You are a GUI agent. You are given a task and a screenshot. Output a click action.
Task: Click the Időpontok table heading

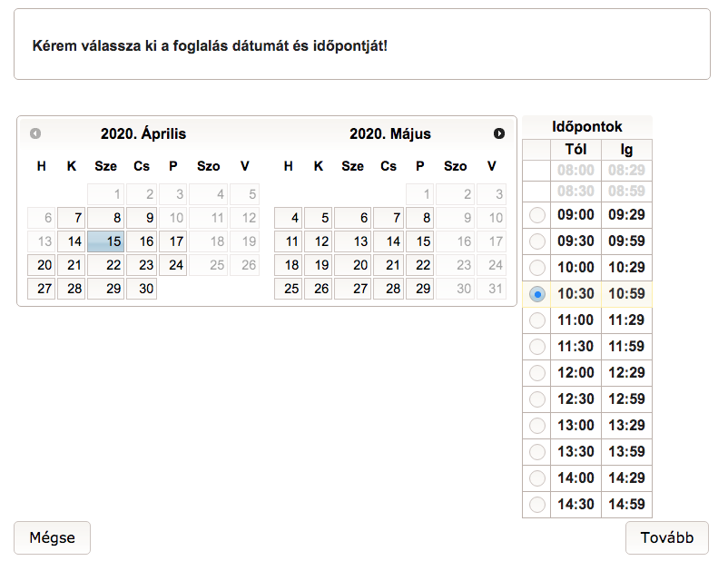click(587, 127)
